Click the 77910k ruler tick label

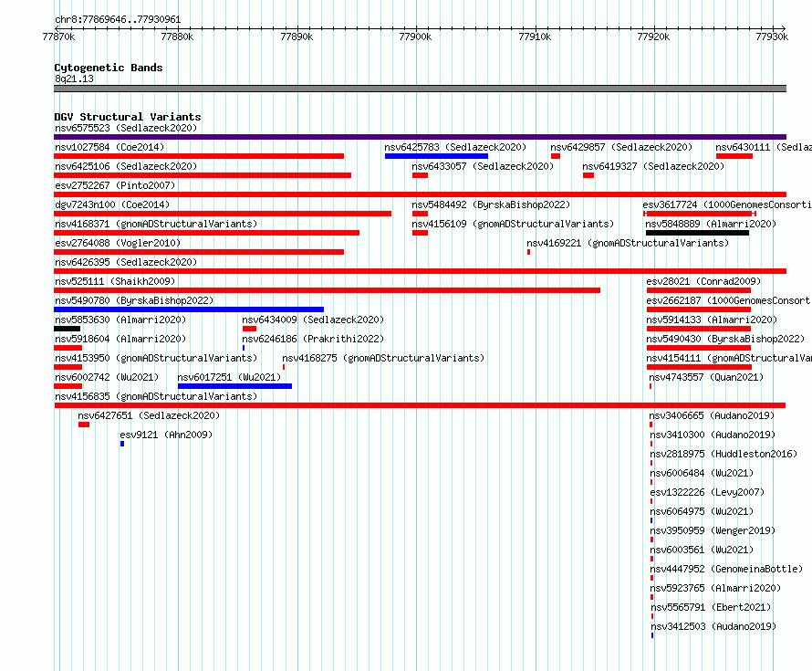coord(535,37)
